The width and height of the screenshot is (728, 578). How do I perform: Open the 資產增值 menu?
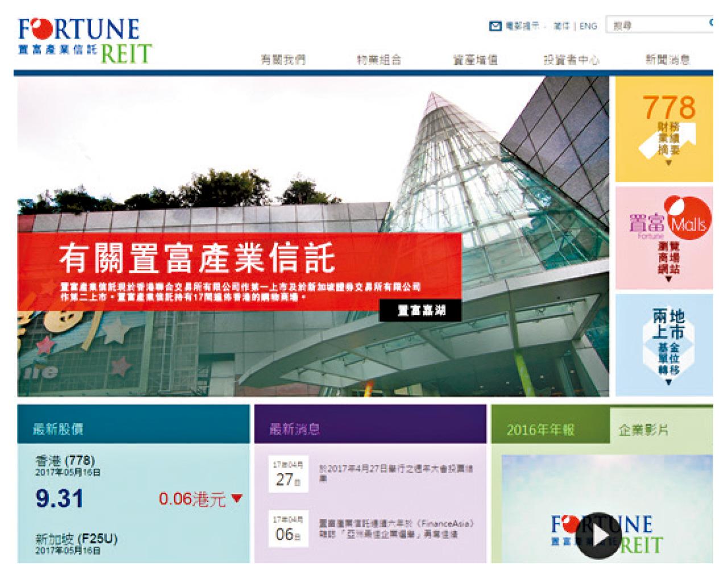[x=475, y=60]
